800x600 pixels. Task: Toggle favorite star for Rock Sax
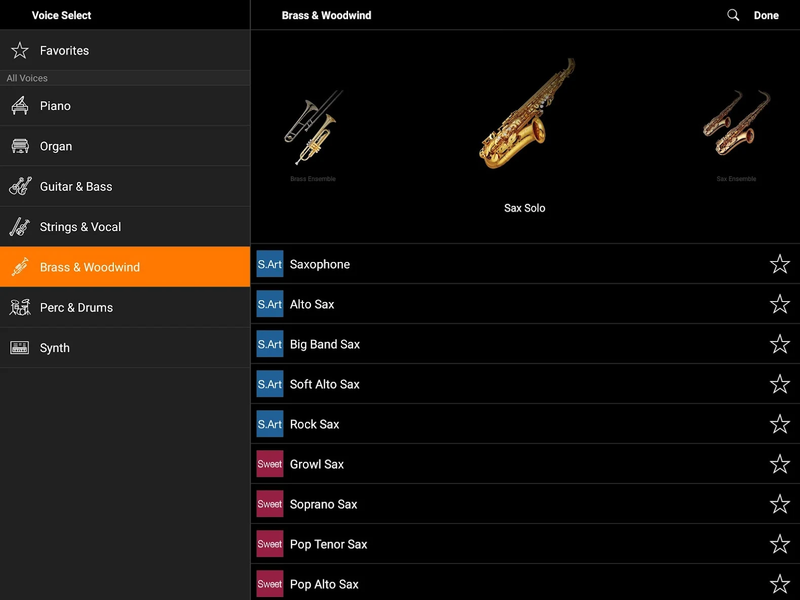(x=780, y=424)
